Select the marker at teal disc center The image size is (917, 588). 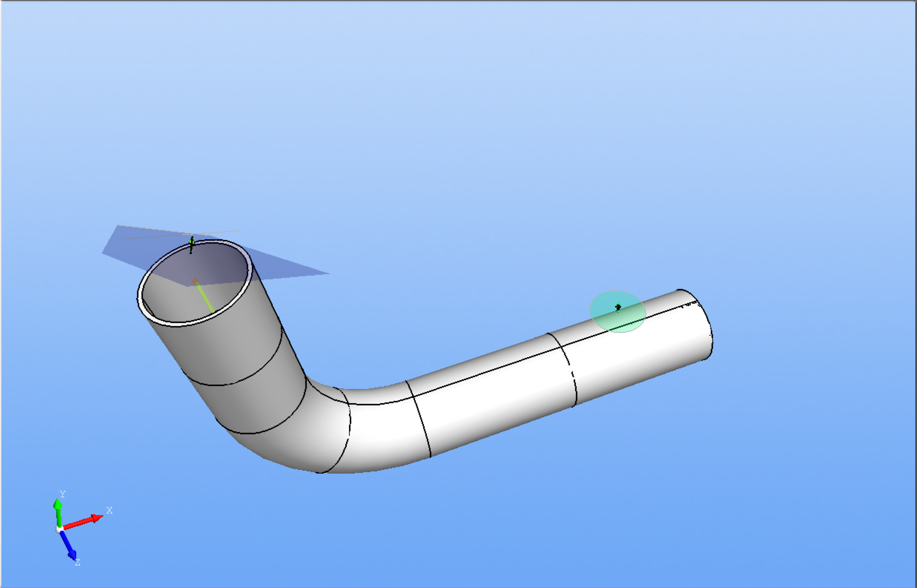click(x=618, y=307)
